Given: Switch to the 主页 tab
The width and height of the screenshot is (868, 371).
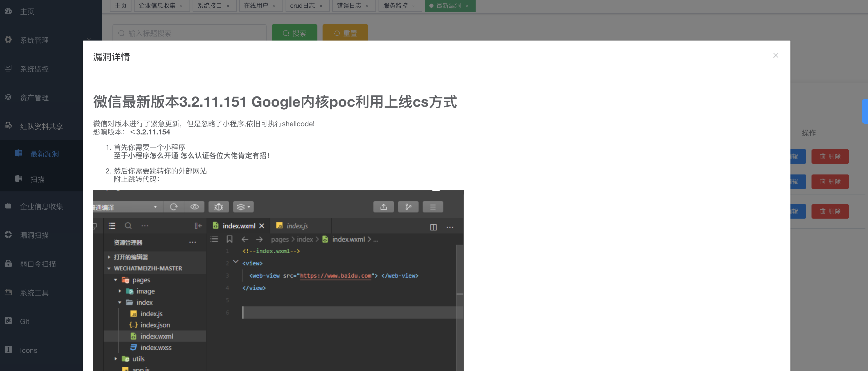Looking at the screenshot, I should pos(120,5).
